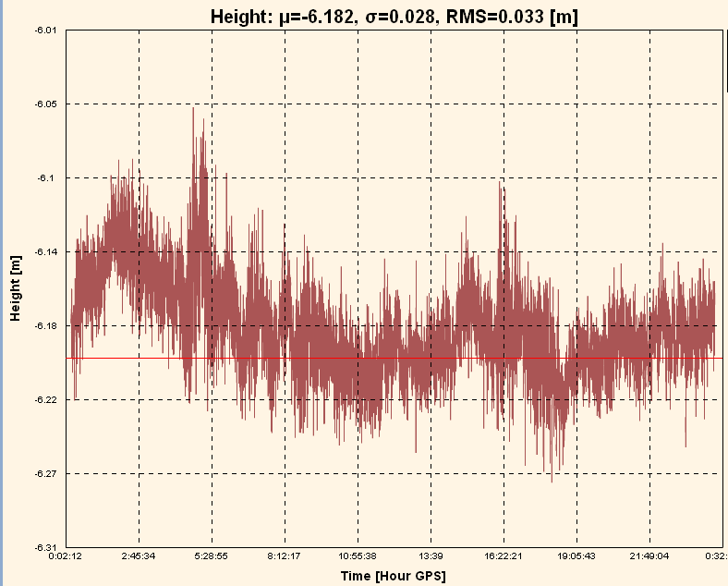Click the tallest height spike in the trace
The height and width of the screenshot is (586, 728).
(193, 109)
